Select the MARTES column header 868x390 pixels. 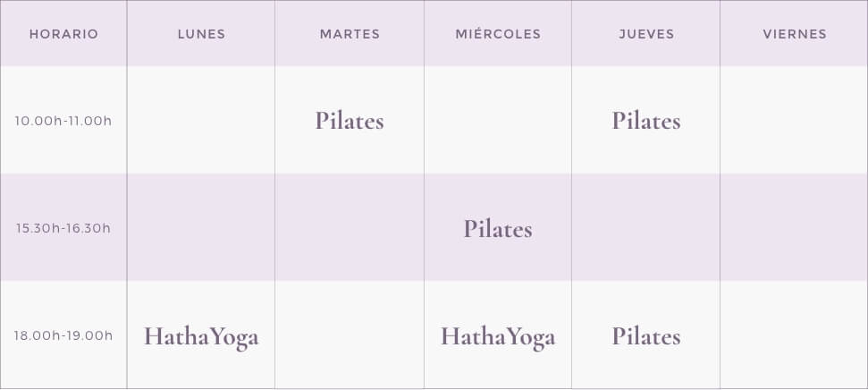coord(350,35)
